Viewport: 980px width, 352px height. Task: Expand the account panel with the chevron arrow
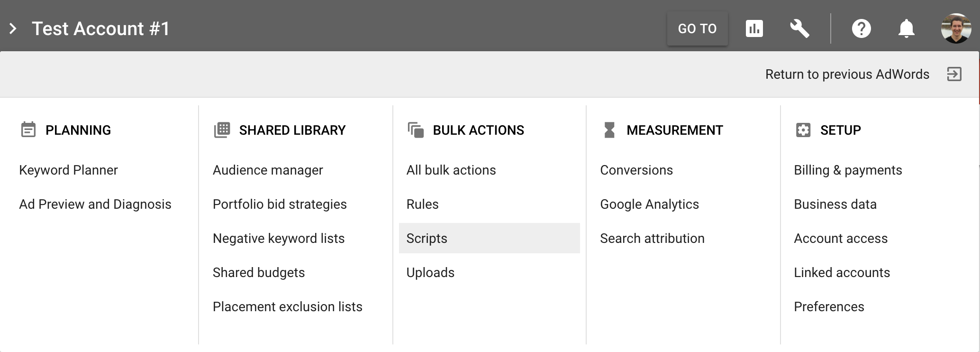coord(13,29)
